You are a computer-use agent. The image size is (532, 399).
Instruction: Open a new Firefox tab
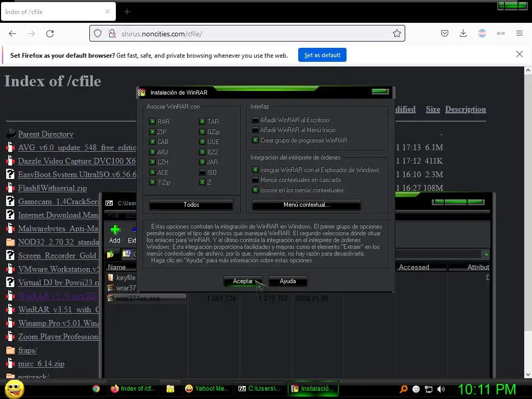(x=127, y=12)
